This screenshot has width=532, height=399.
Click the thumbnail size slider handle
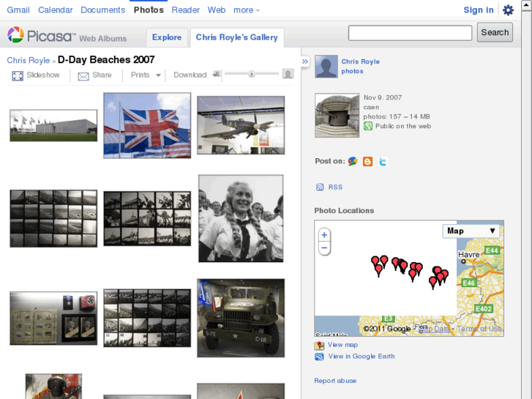click(x=252, y=74)
